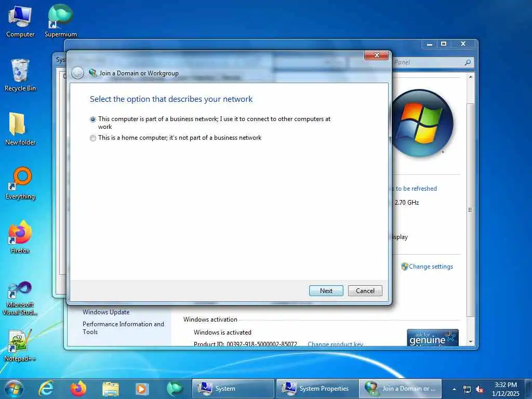Open Performance Information and Tools link
This screenshot has height=399, width=532.
click(123, 328)
